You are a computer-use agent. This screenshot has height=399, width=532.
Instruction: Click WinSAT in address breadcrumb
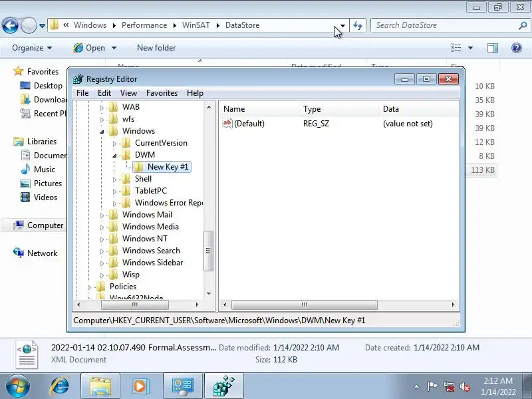[196, 25]
